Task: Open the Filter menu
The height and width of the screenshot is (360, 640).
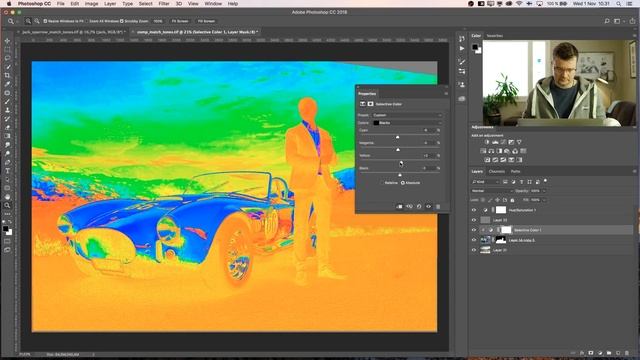Action: [164, 4]
